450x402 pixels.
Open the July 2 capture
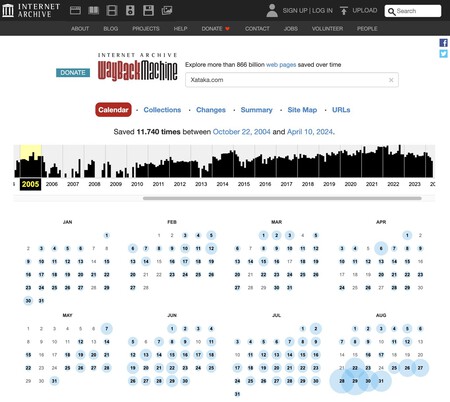coord(316,329)
